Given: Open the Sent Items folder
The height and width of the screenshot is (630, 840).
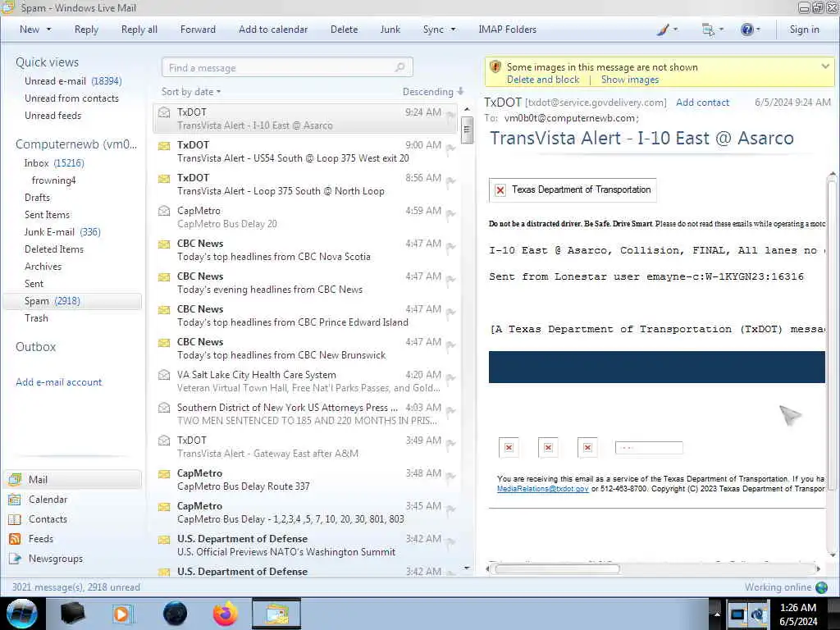Looking at the screenshot, I should click(x=47, y=214).
